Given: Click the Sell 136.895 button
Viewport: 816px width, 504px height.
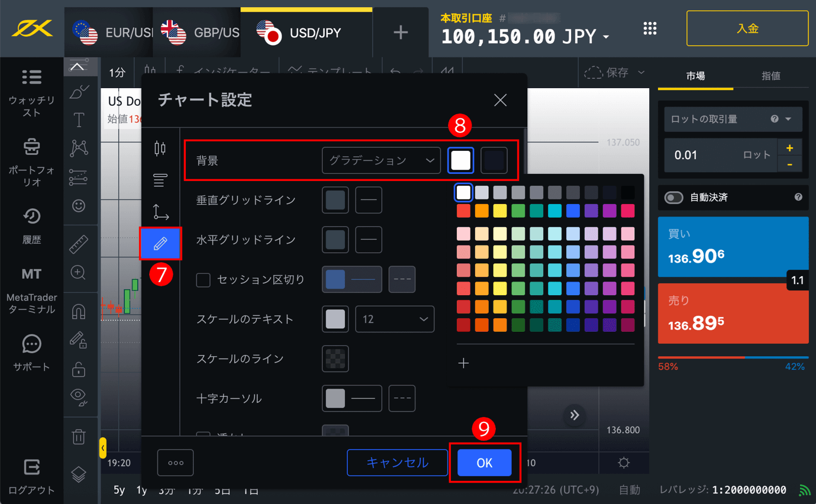Looking at the screenshot, I should pyautogui.click(x=733, y=314).
